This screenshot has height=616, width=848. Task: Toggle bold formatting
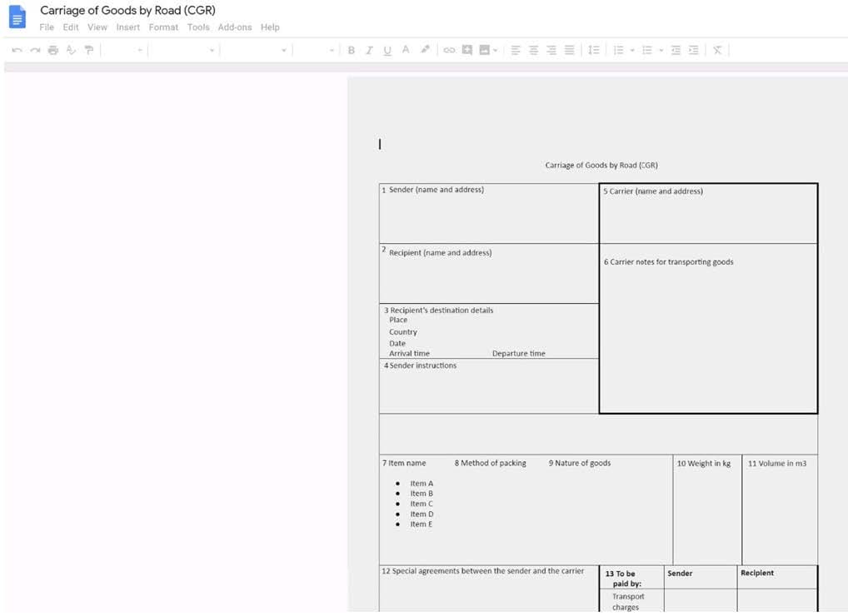point(352,51)
